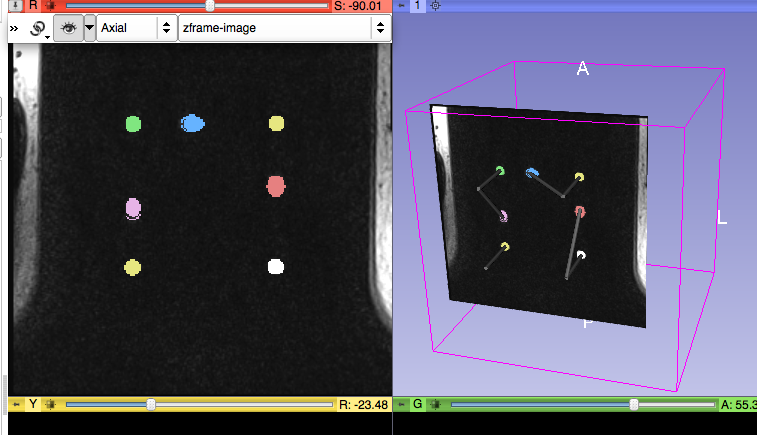Click the yellow slice view pin icon
This screenshot has height=435, width=757.
tap(16, 405)
